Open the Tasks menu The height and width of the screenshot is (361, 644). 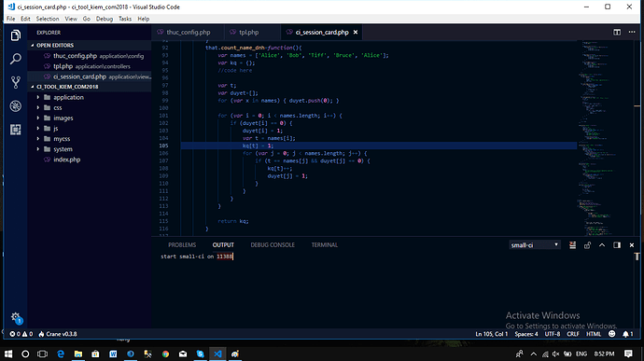click(125, 19)
